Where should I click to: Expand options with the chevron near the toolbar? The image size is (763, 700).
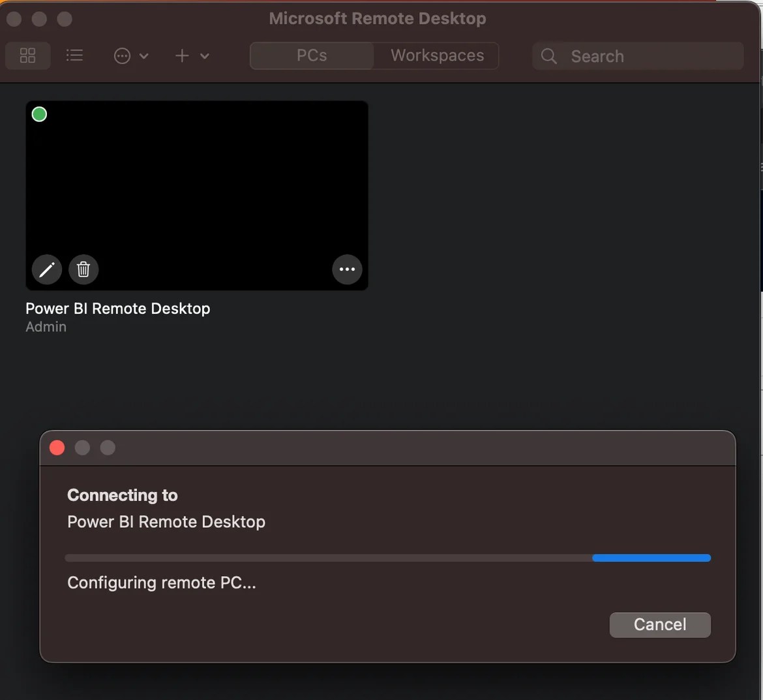[145, 55]
